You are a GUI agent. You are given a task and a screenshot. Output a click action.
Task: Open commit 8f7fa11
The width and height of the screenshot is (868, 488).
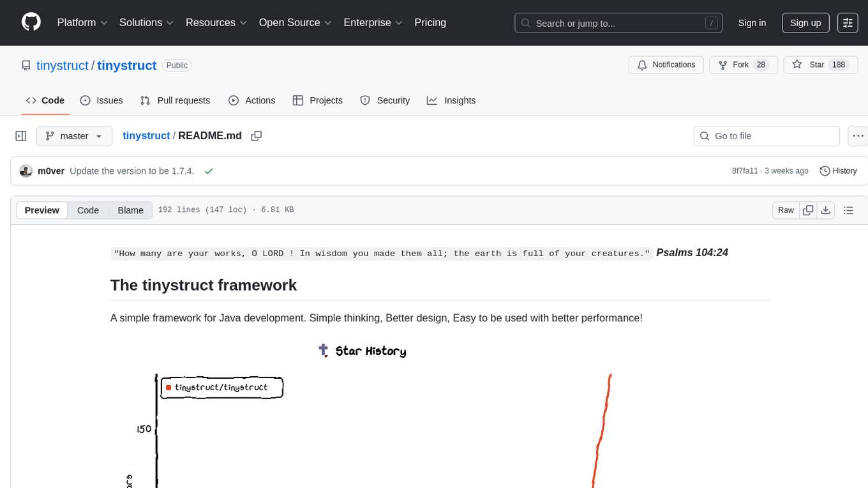click(745, 171)
